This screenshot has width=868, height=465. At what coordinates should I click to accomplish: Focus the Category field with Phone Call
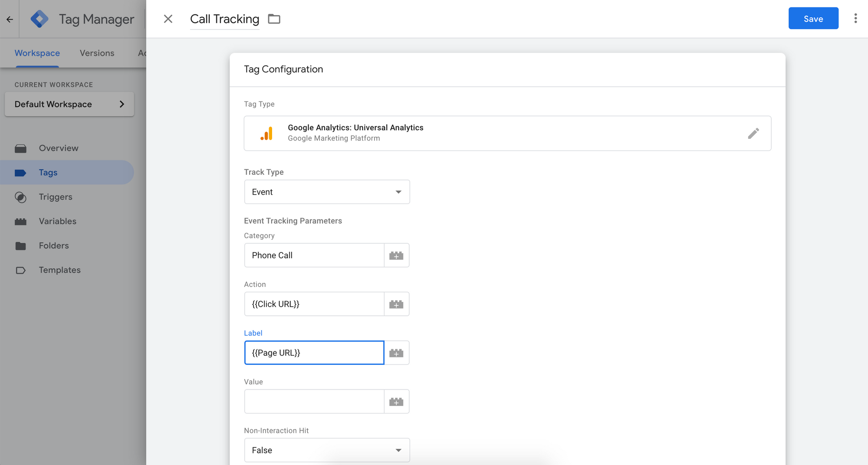click(314, 255)
